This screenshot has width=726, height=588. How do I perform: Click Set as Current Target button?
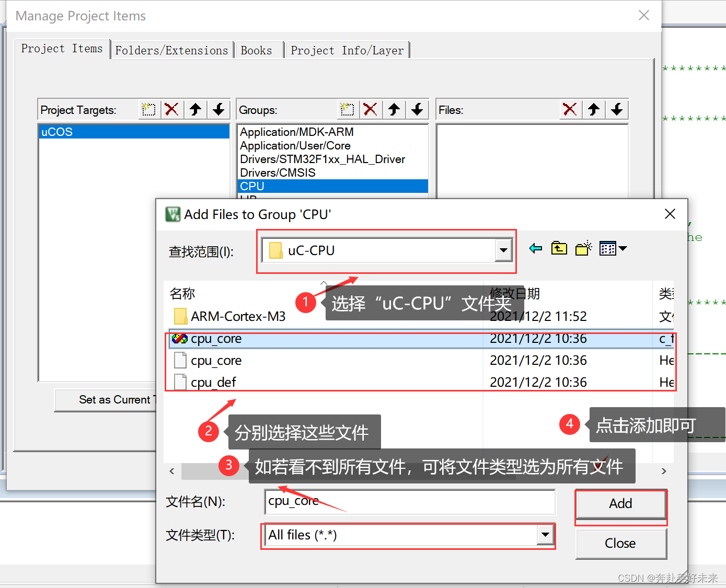106,400
